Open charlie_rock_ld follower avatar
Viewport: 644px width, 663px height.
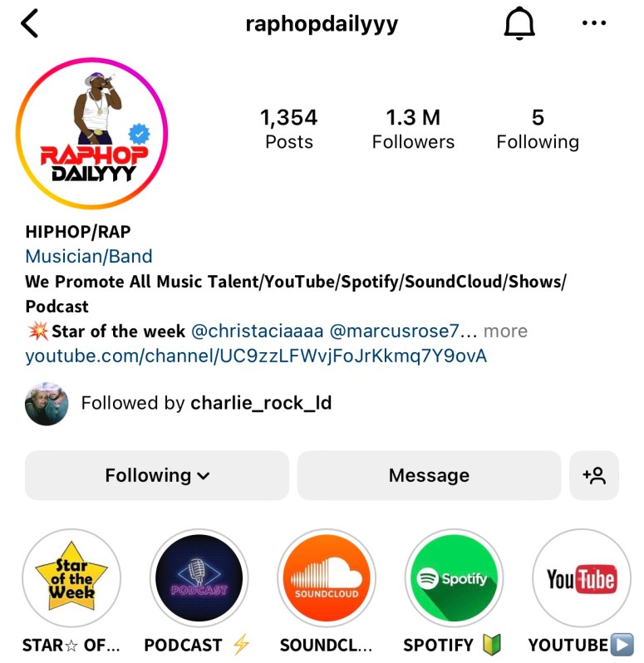47,404
